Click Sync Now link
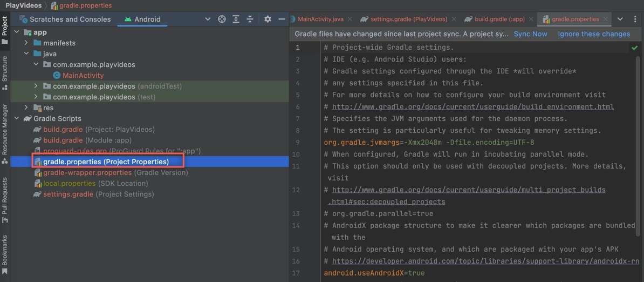Screen dimensions: 644x282 [x=530, y=33]
